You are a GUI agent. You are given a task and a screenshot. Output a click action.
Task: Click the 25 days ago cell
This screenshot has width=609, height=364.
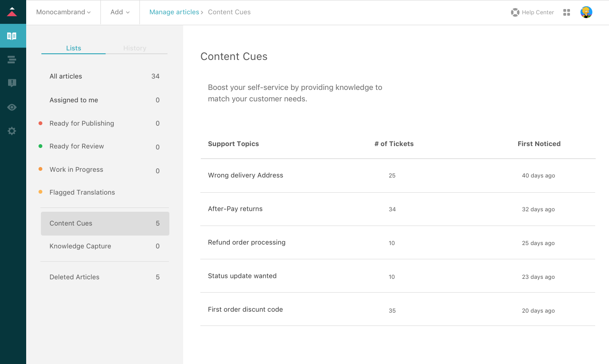[x=539, y=243]
